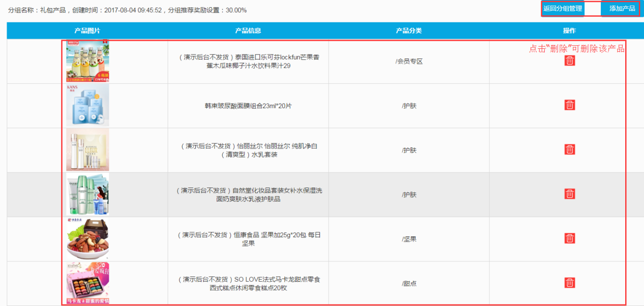This screenshot has height=306, width=644.
Task: Click /护肤 category in 自然堂 row
Action: (x=409, y=195)
